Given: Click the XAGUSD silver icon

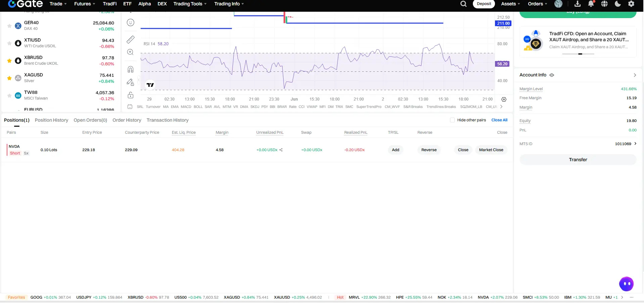Looking at the screenshot, I should pyautogui.click(x=18, y=78).
